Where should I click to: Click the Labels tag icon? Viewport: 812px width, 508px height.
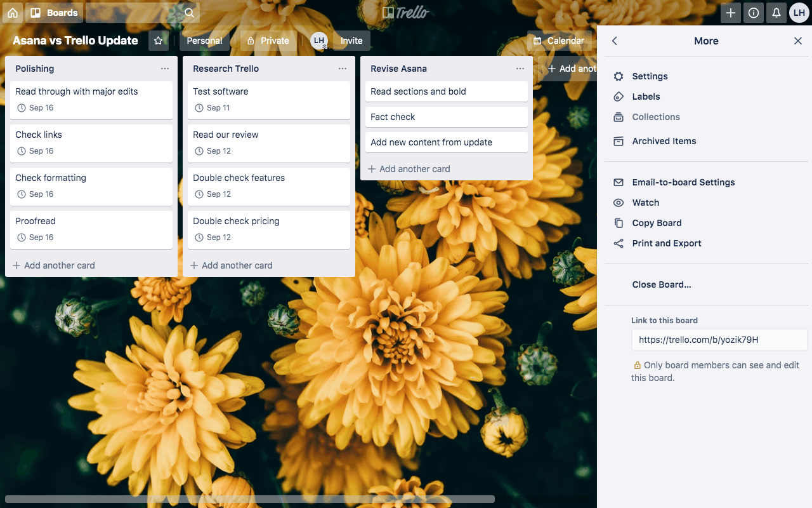[619, 97]
